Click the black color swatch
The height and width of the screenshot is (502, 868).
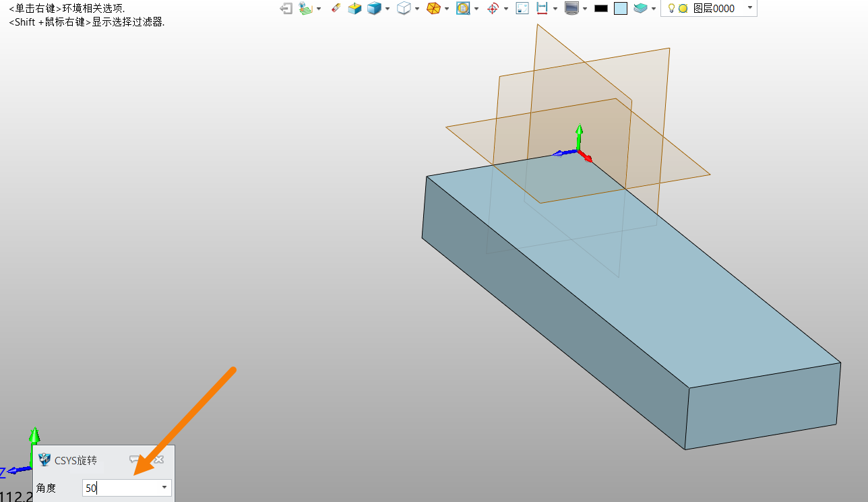(601, 9)
